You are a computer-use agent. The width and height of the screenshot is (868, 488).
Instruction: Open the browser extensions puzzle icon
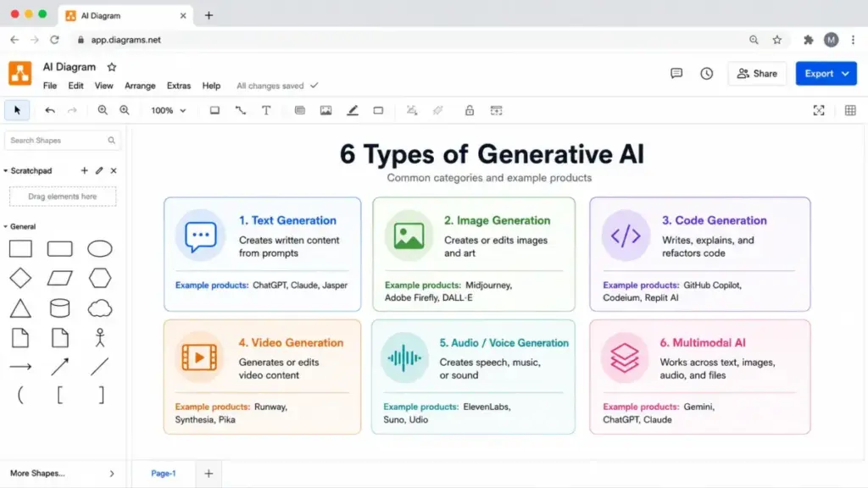point(808,40)
